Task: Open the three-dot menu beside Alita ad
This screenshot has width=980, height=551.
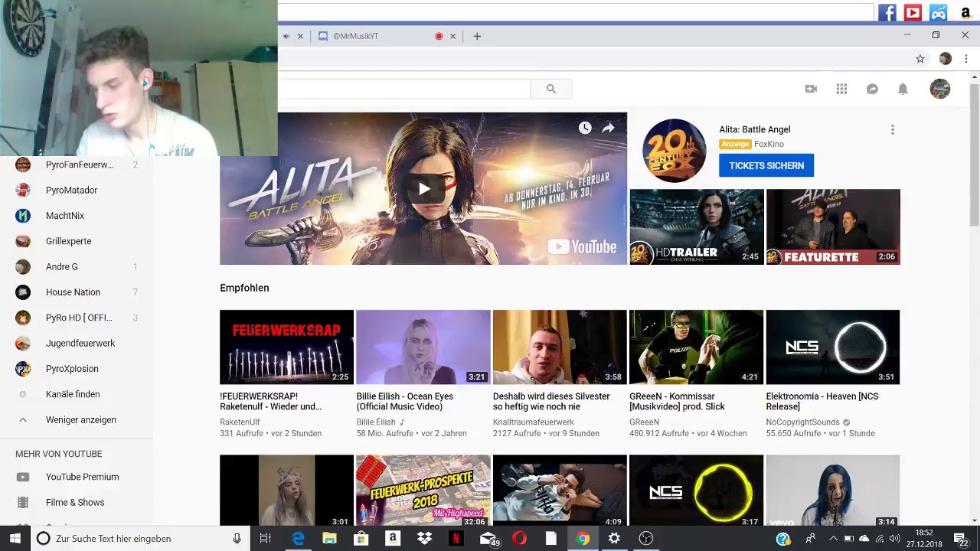Action: (x=892, y=130)
